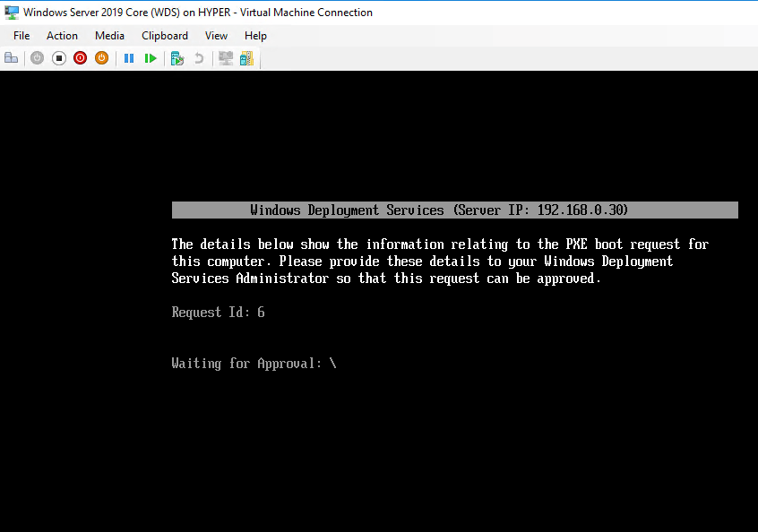Screen dimensions: 758x532
Task: Click the grayed-out Enhanced Session monitor icon
Action: (x=226, y=58)
